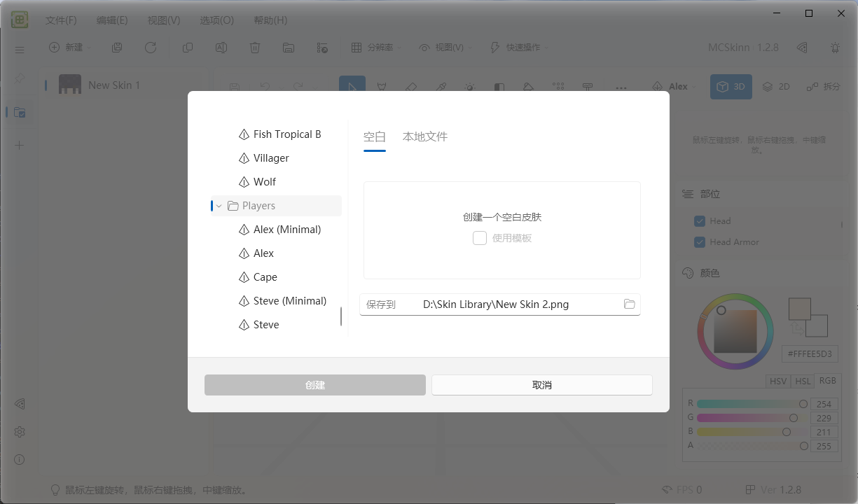
Task: Select New Skin 1 in the skin list
Action: (126, 85)
